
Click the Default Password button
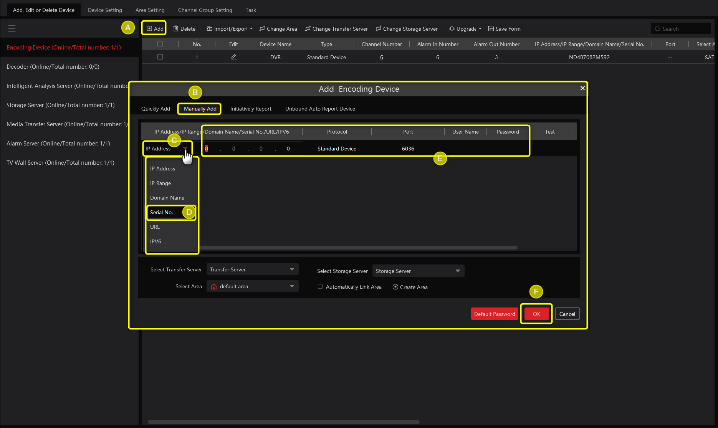494,313
